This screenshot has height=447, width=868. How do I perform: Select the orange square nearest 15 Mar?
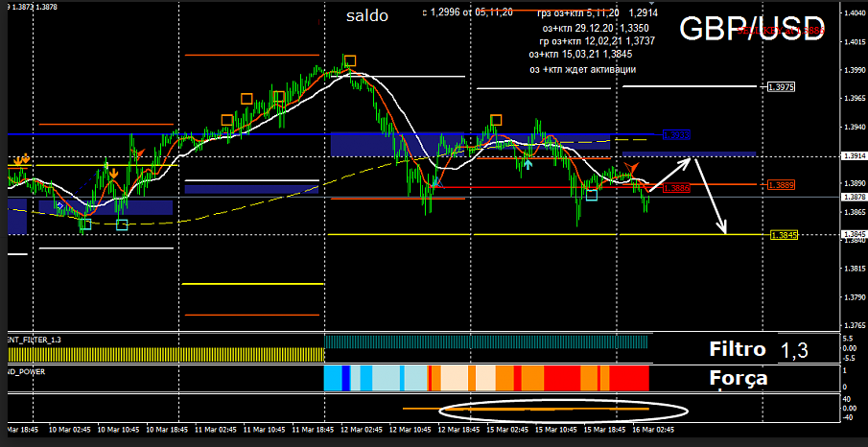click(x=496, y=120)
